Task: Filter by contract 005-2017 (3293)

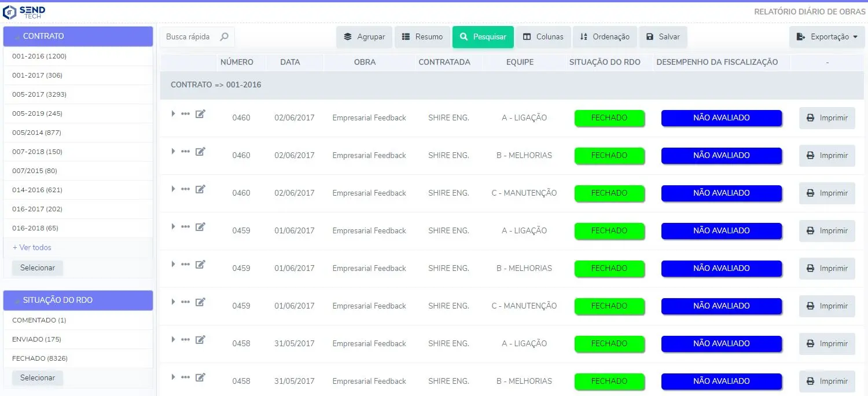Action: 39,94
